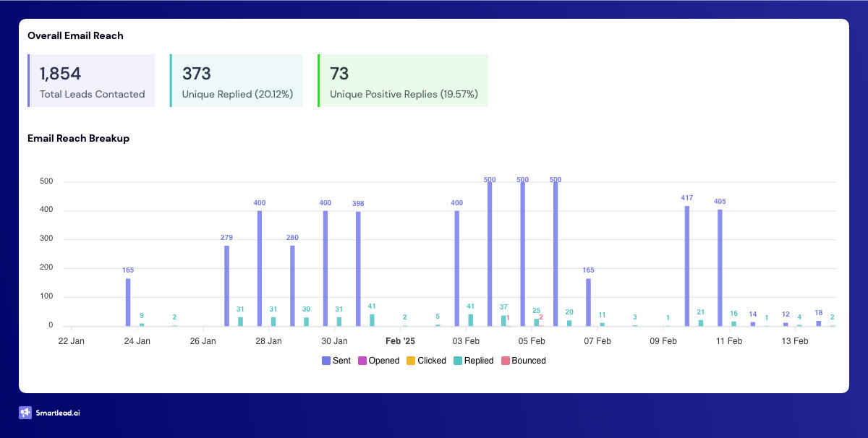Click the 03 Feb axis date label
Viewport: 868px width, 438px height.
coord(466,341)
